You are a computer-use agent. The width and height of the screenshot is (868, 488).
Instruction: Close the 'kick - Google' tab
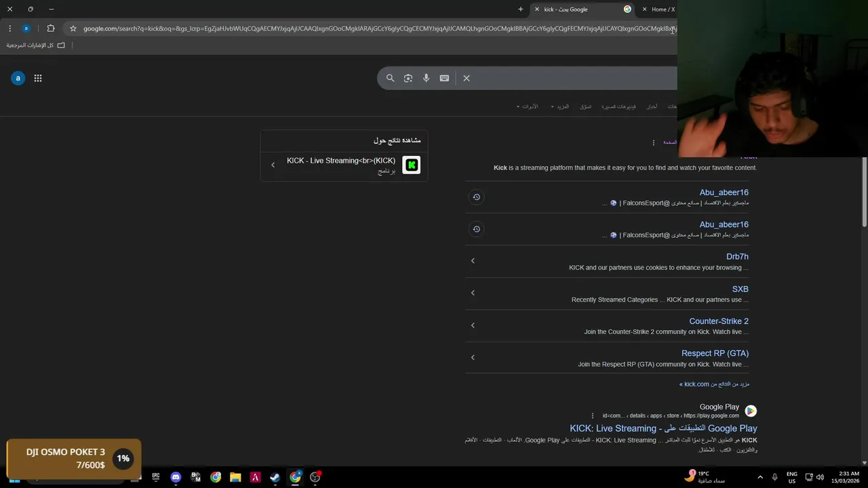537,9
